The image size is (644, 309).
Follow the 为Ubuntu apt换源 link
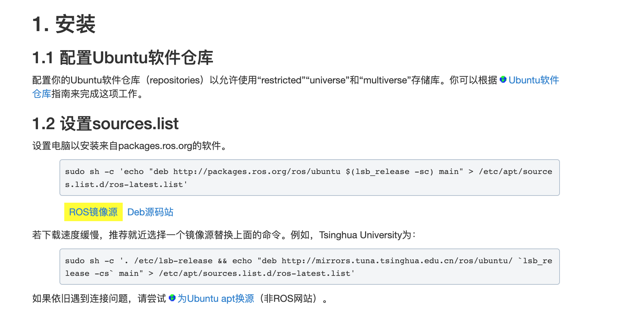(216, 299)
